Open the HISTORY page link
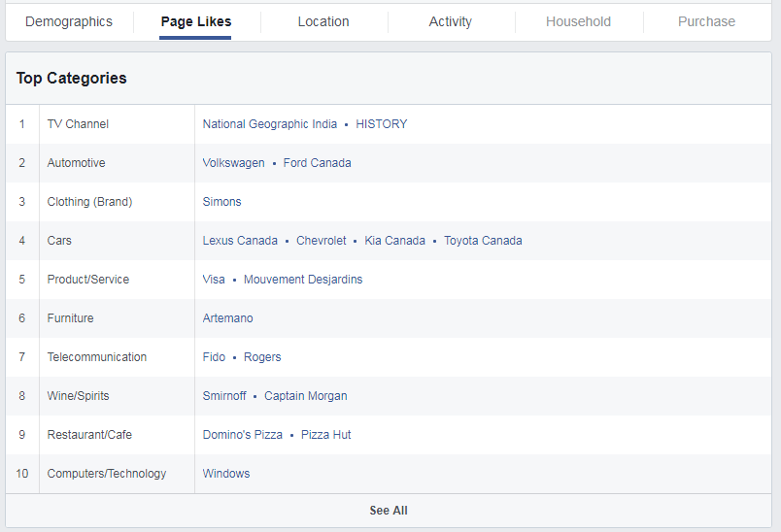 (381, 124)
